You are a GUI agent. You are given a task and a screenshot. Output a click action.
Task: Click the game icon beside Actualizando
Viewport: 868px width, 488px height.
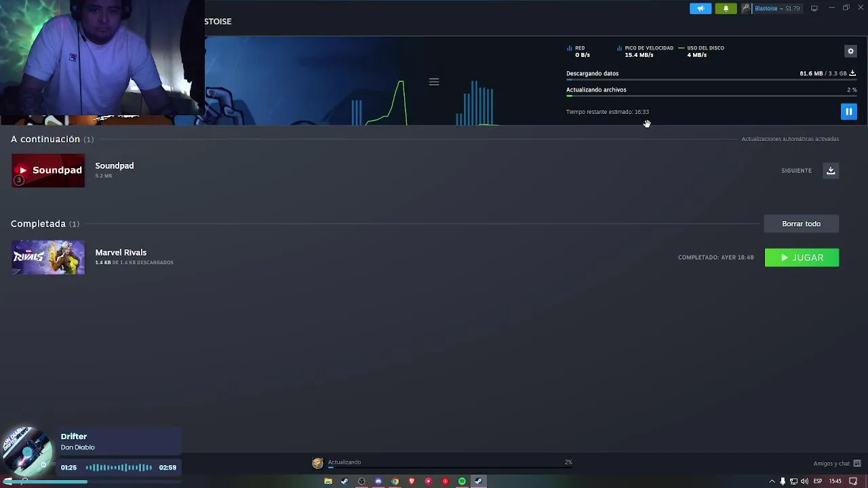point(317,463)
